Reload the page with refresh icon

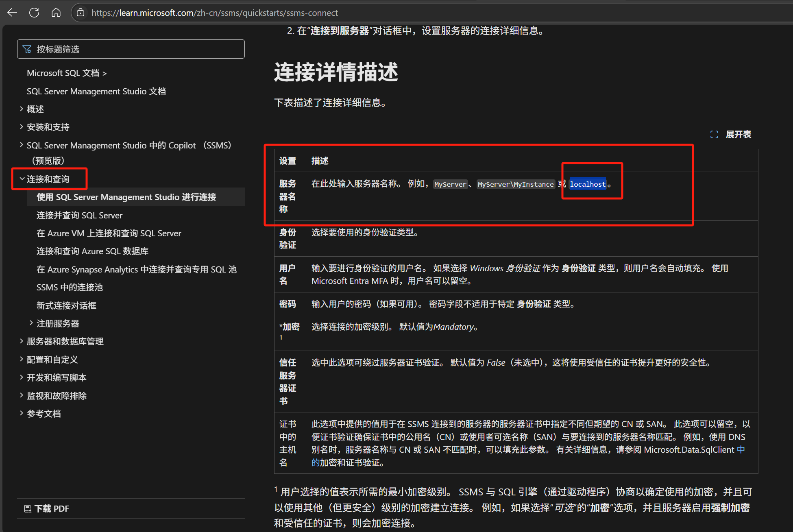tap(34, 13)
